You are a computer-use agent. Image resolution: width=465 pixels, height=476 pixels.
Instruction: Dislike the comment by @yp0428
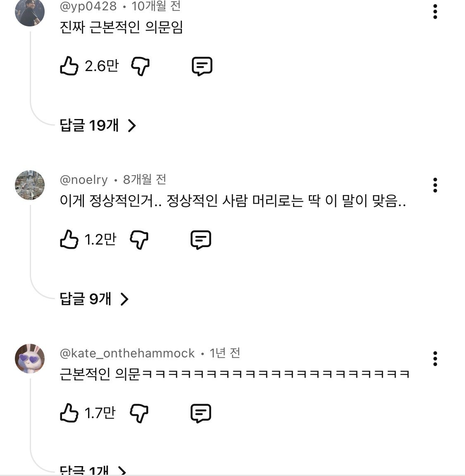point(140,66)
